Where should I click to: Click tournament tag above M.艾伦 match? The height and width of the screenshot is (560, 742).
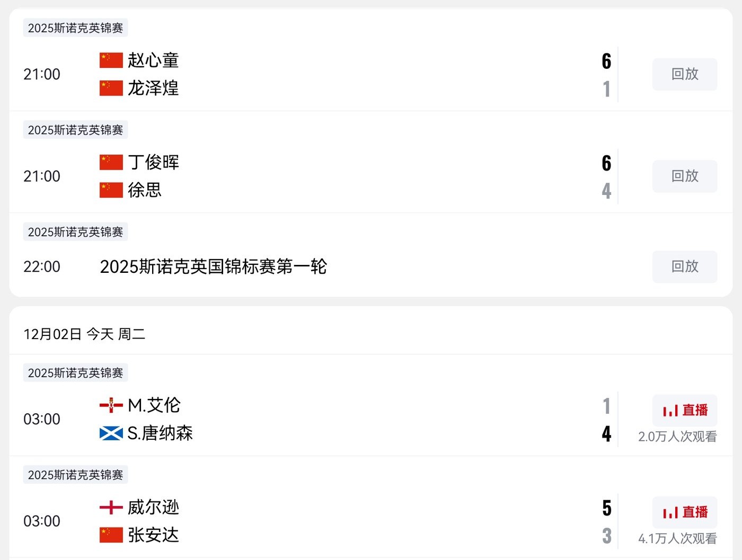[75, 373]
